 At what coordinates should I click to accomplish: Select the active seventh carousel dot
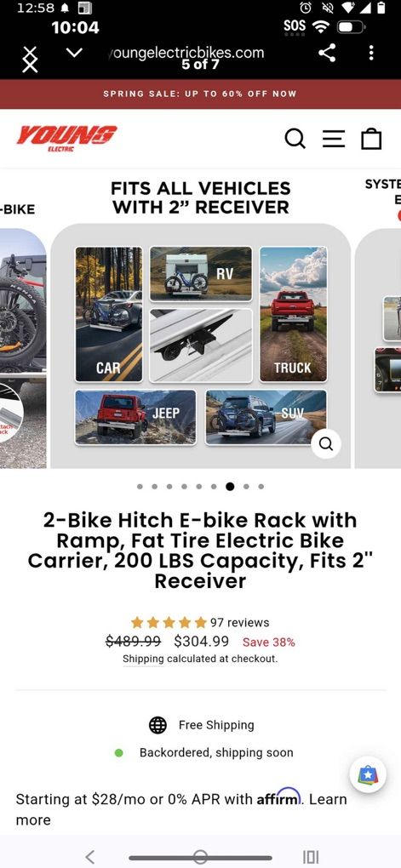tap(230, 487)
